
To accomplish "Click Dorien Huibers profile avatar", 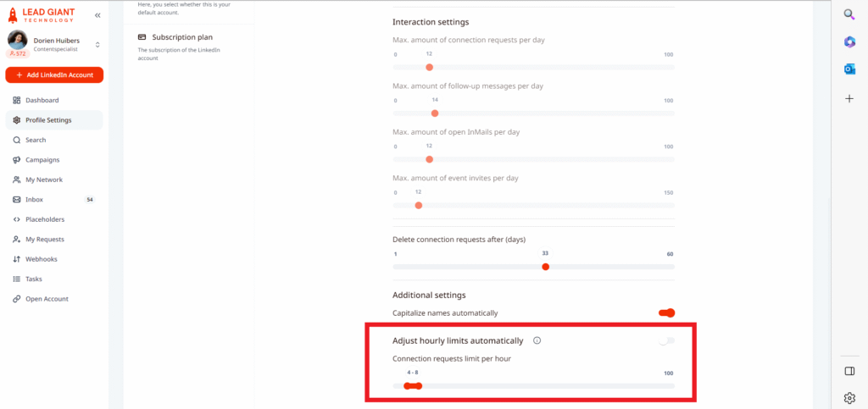I will pos(18,39).
